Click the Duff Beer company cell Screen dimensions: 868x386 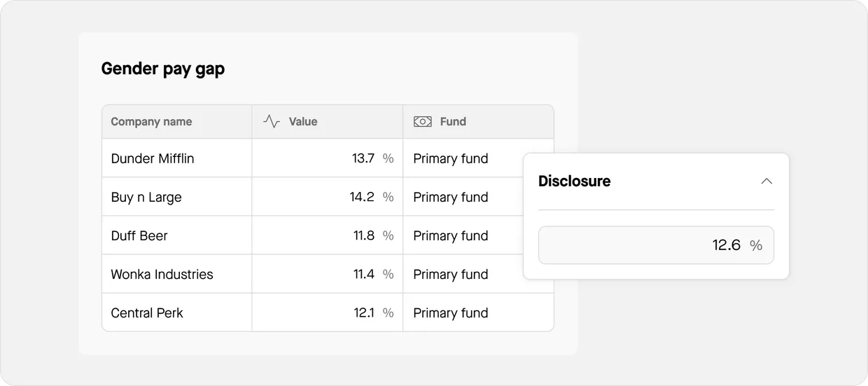point(139,235)
